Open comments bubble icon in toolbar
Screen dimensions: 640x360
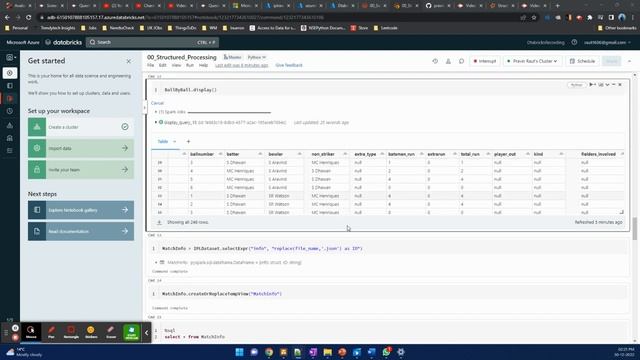tap(461, 61)
